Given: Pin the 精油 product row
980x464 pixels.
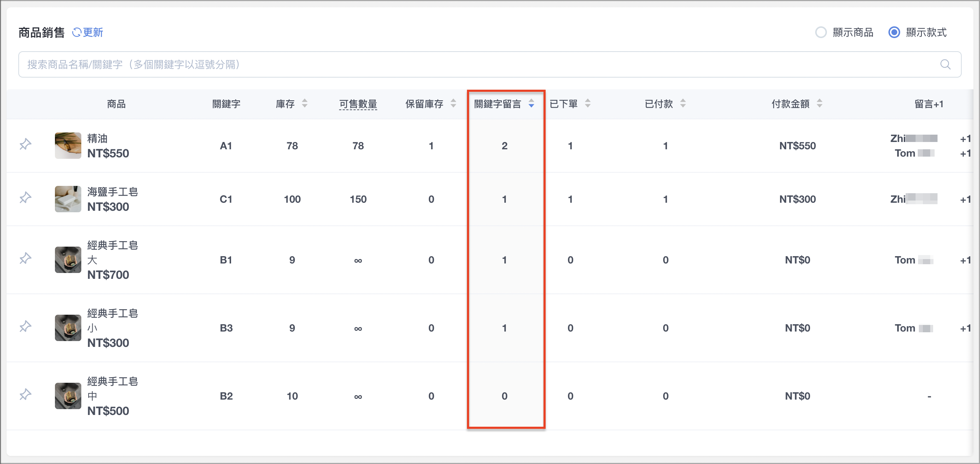Looking at the screenshot, I should [x=25, y=144].
